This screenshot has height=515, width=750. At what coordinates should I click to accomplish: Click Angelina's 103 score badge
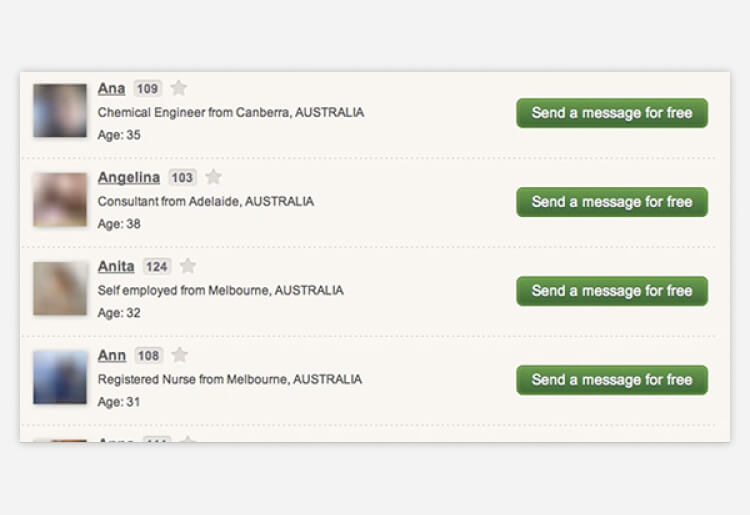point(182,177)
